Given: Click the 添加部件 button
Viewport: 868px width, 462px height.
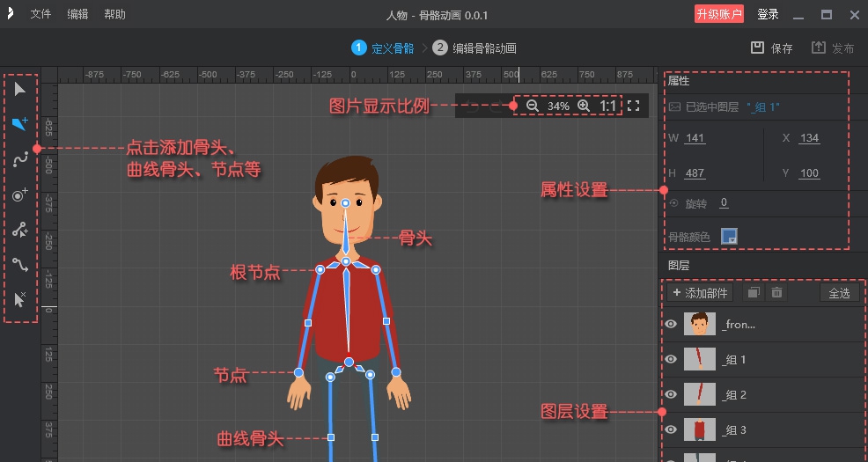Looking at the screenshot, I should point(701,293).
